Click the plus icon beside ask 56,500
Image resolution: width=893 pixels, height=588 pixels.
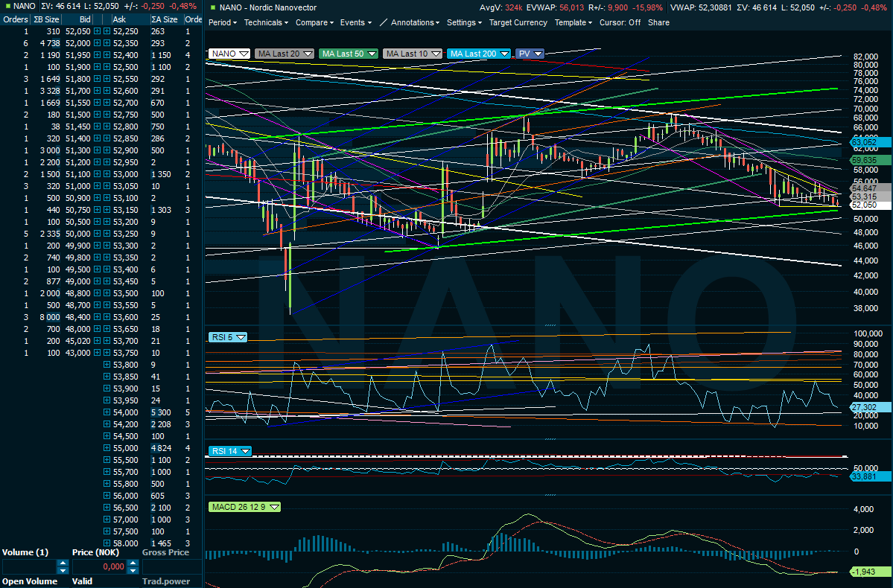coord(107,508)
